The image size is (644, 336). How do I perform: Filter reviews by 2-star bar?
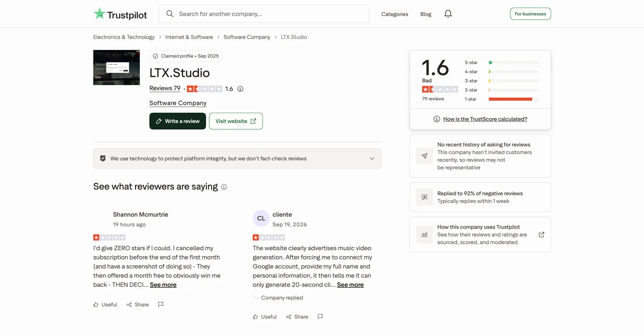click(x=501, y=90)
